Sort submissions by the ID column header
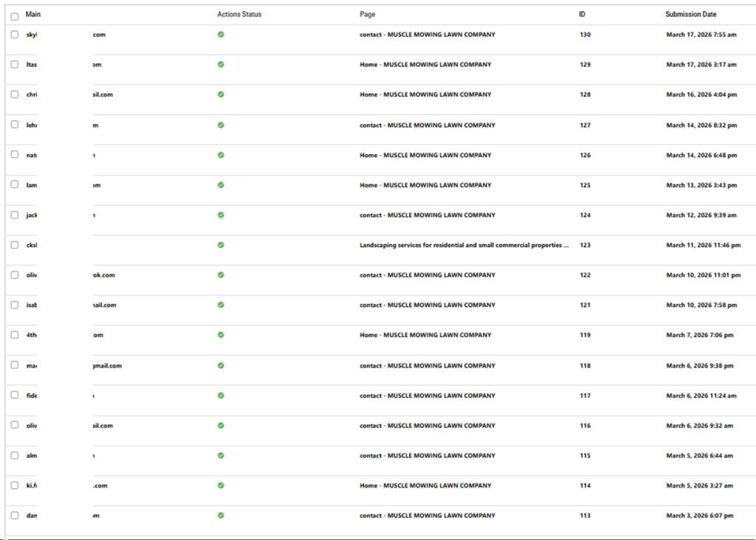This screenshot has height=540, width=756. point(582,15)
